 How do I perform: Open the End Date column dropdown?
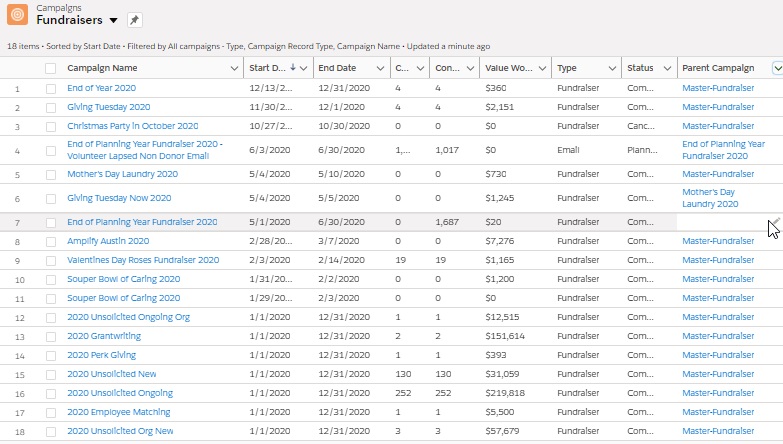381,68
